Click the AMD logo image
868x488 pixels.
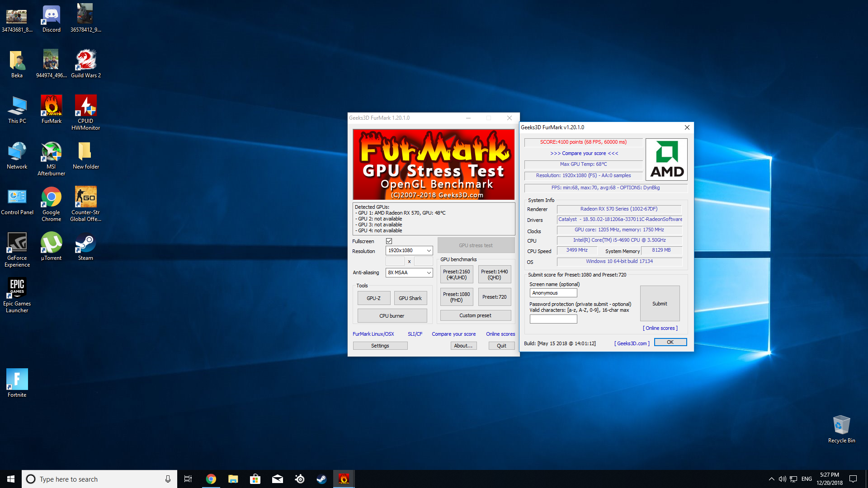[666, 160]
